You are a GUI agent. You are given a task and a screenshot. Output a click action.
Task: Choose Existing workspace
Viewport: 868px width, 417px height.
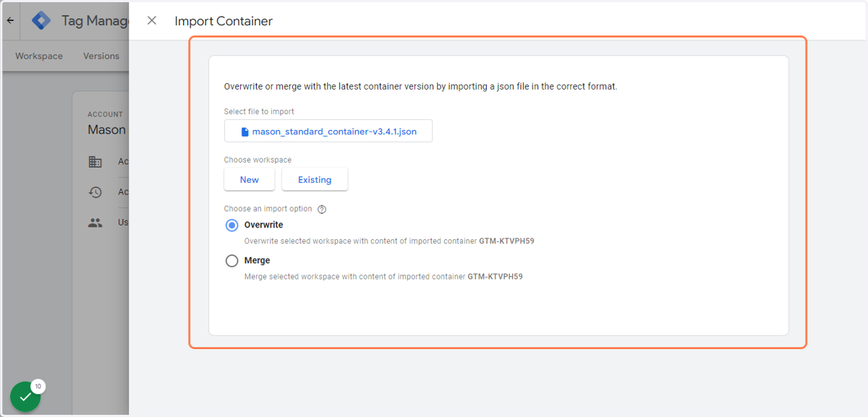(x=315, y=180)
